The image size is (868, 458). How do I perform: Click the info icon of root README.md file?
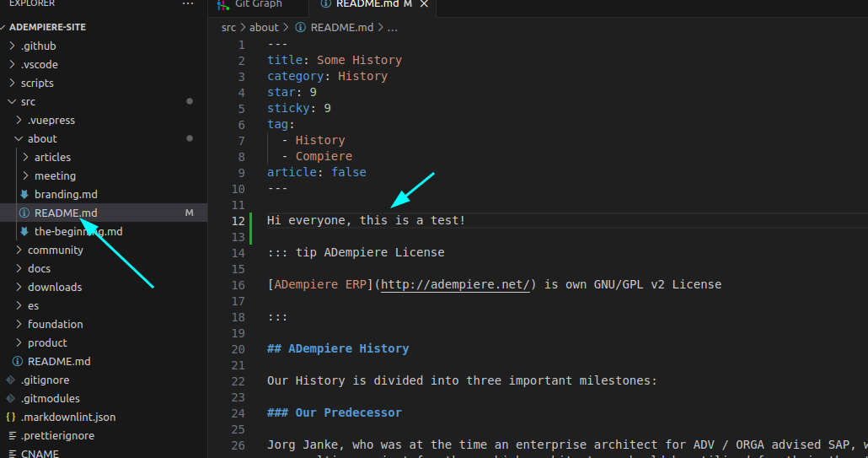[18, 361]
